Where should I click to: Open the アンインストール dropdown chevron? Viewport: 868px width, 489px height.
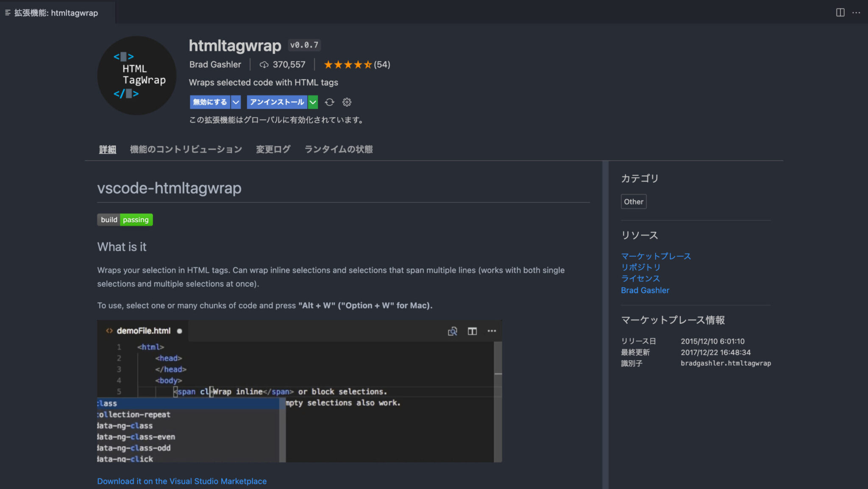[x=313, y=102]
